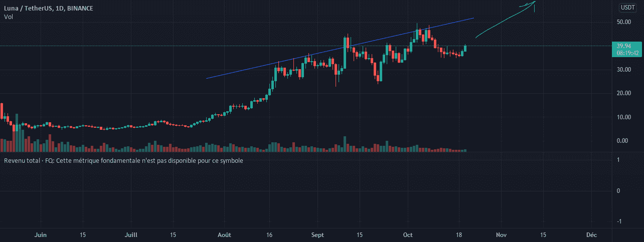Click the Revenu total indicator message

(123, 161)
